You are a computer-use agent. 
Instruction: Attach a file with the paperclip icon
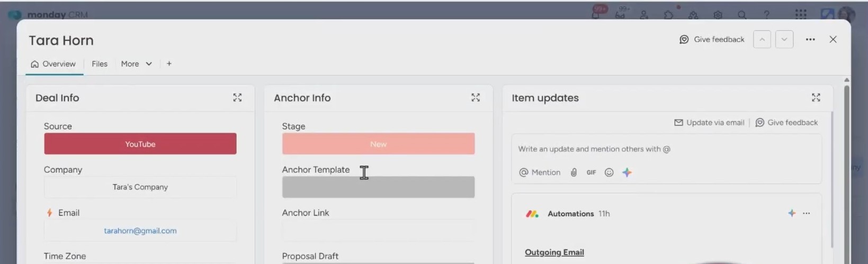574,172
